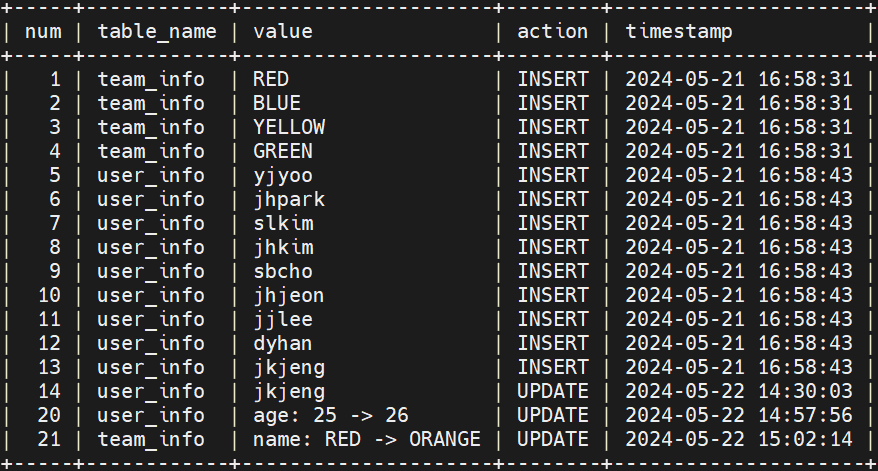The image size is (878, 471).
Task: Click 'team_info' in row 4
Action: [151, 152]
